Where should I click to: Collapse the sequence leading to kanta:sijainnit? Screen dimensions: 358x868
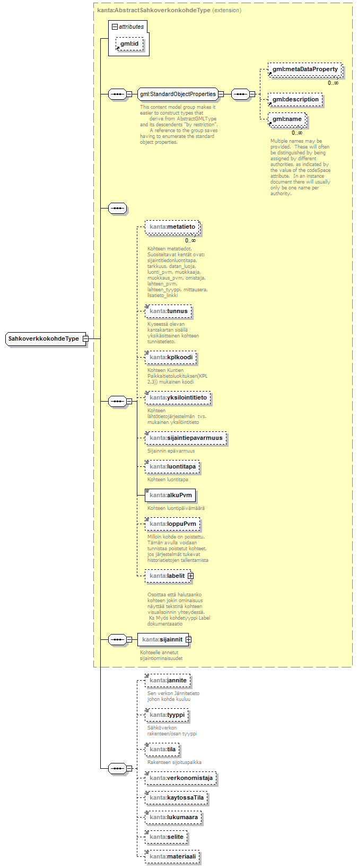pos(129,640)
